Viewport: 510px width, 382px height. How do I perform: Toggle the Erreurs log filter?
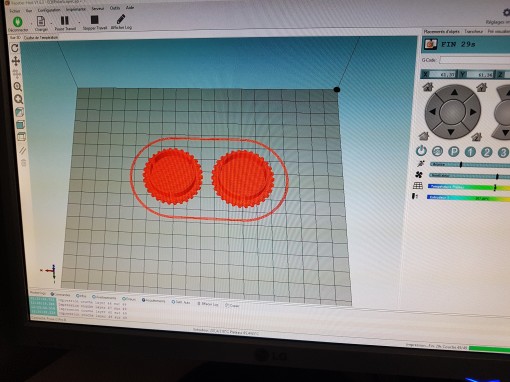(129, 299)
